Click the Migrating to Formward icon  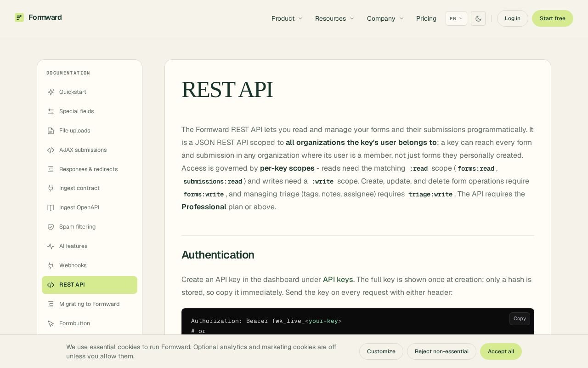coord(51,304)
